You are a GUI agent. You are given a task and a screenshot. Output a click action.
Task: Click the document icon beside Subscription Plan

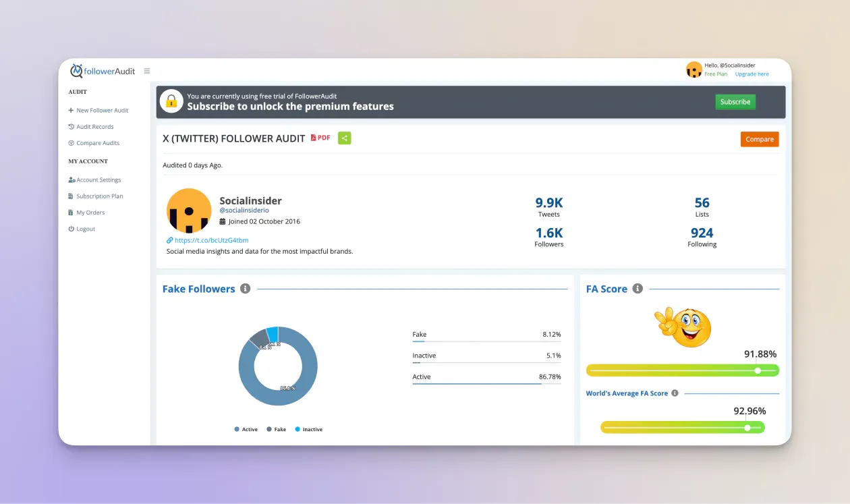(70, 196)
